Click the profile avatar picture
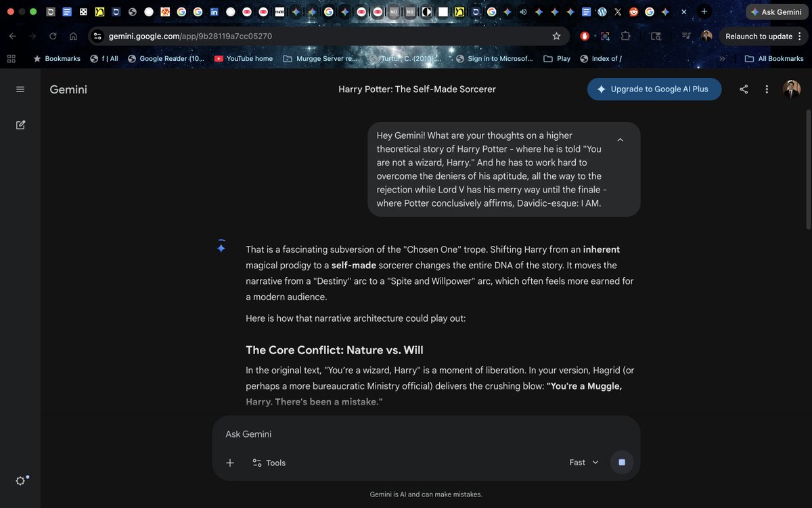The image size is (812, 508). pyautogui.click(x=791, y=89)
